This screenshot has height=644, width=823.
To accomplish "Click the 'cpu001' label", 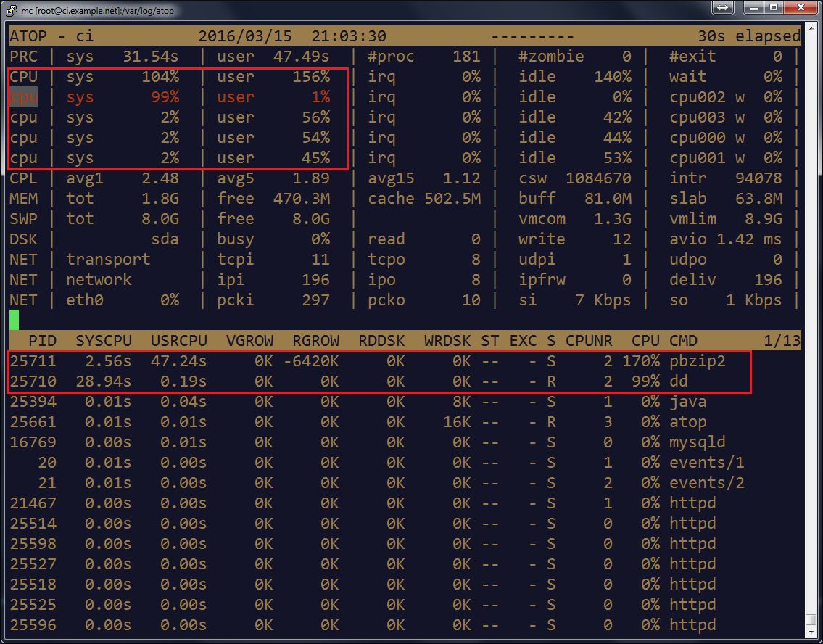I will pyautogui.click(x=698, y=159).
